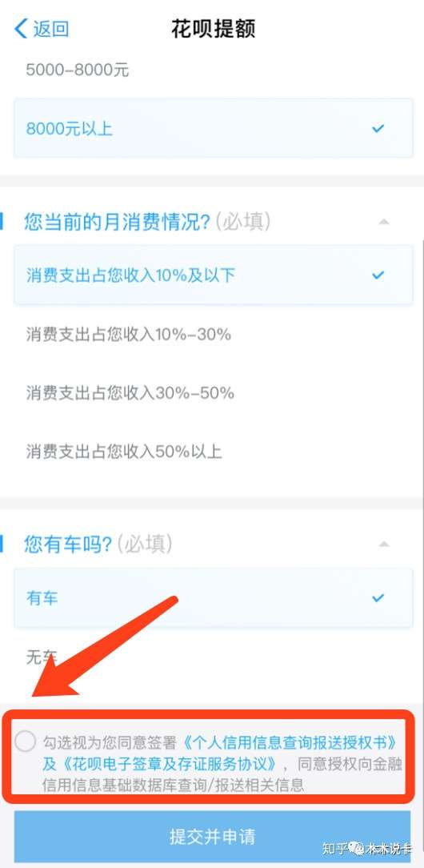Click the checkmark on 8000元以上 row
Screen dimensions: 424x868
[378, 128]
